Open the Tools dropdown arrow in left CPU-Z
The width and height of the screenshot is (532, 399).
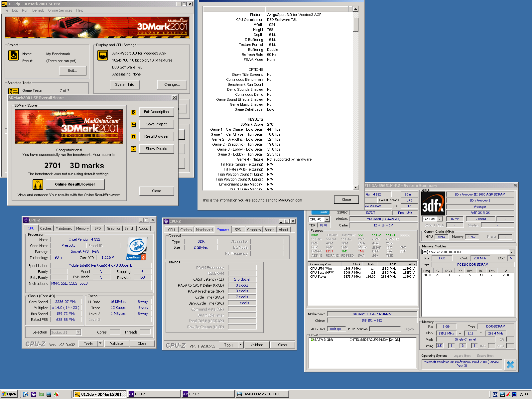pyautogui.click(x=100, y=344)
